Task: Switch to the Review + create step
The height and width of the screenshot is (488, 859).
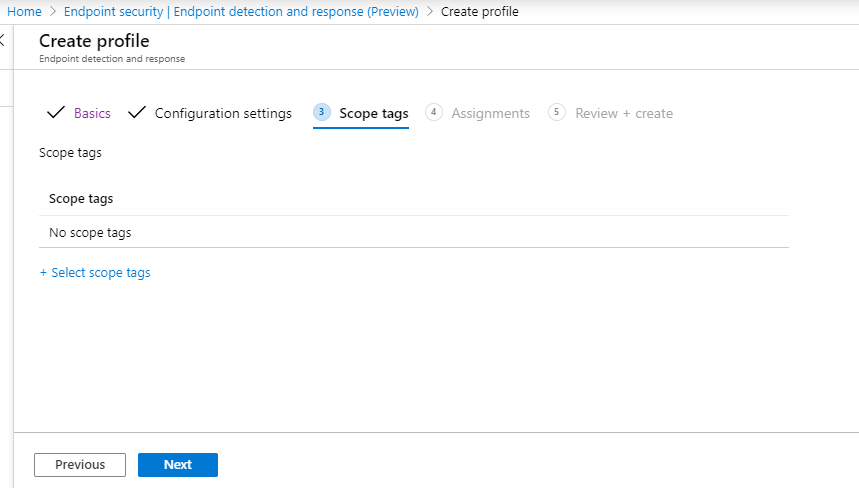Action: tap(624, 114)
